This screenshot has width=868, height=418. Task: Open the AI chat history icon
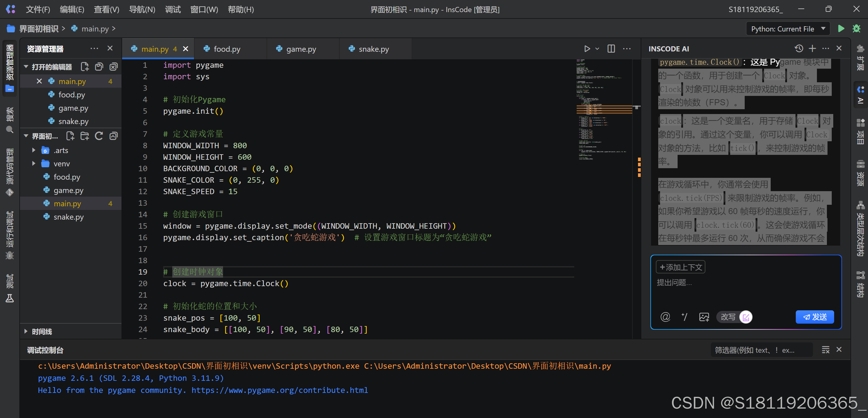[x=798, y=48]
